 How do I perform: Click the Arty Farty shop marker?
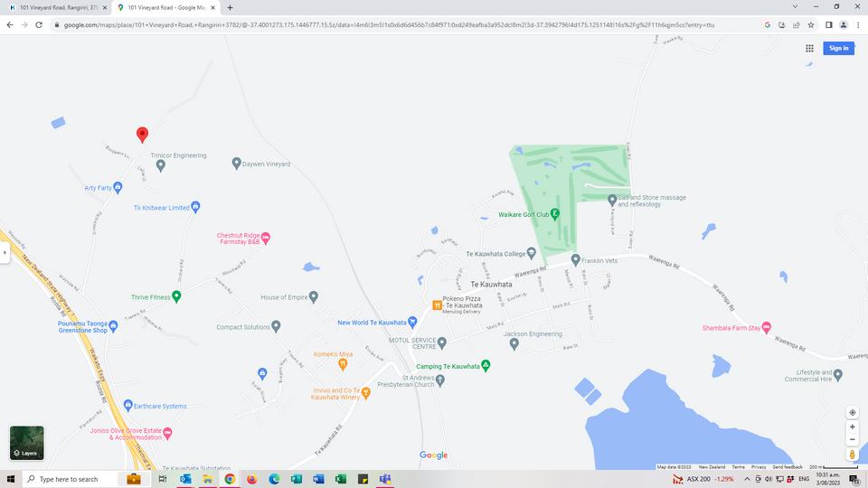pos(118,188)
